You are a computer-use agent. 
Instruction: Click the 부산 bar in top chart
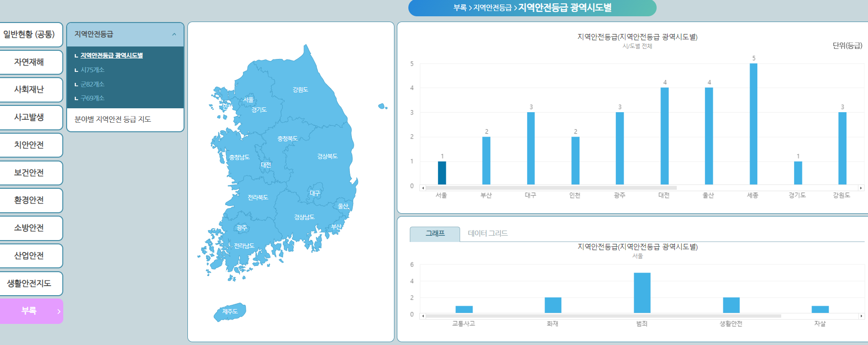coord(486,161)
